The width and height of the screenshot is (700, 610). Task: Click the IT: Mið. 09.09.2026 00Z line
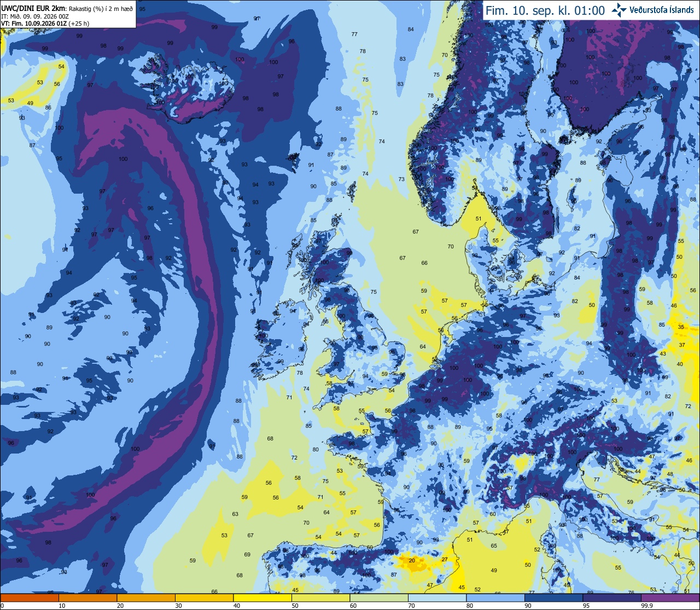pos(34,16)
